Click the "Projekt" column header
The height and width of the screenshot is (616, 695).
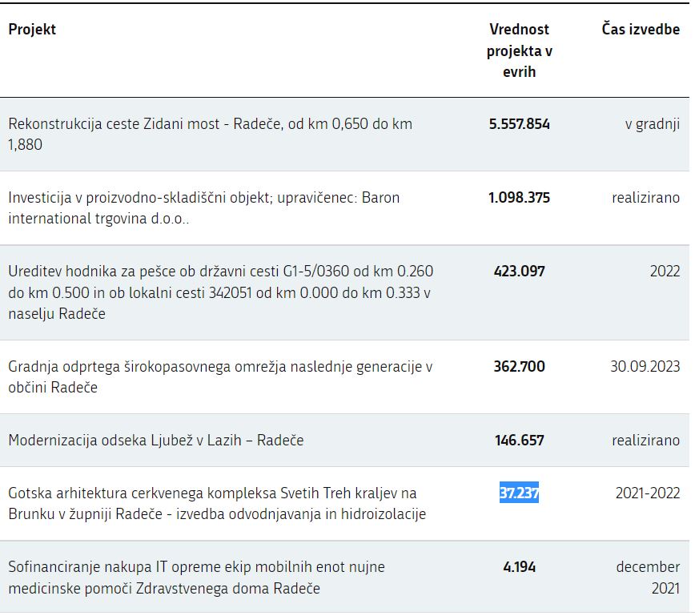32,30
